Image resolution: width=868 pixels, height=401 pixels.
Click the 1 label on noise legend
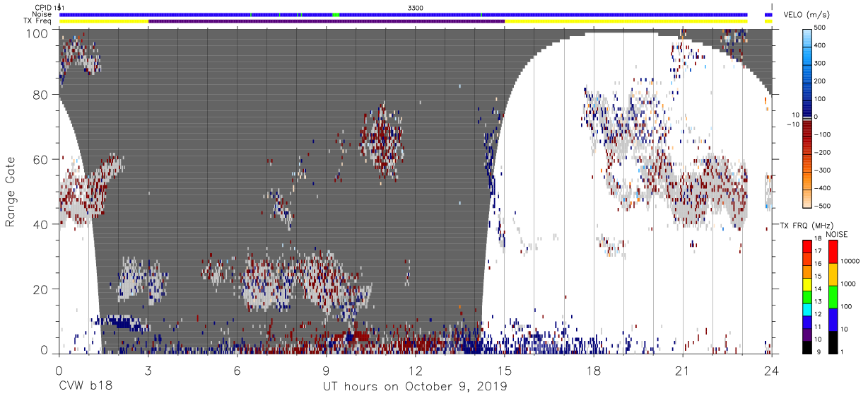(842, 351)
